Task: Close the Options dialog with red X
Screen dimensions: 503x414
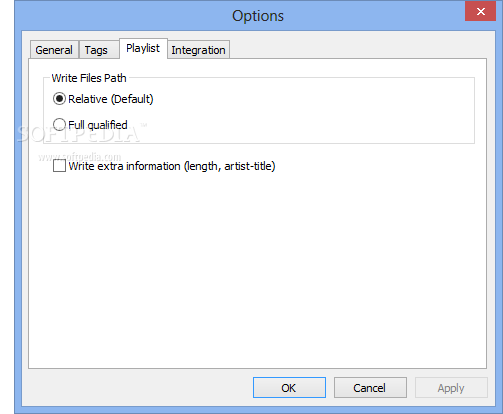Action: pyautogui.click(x=481, y=11)
